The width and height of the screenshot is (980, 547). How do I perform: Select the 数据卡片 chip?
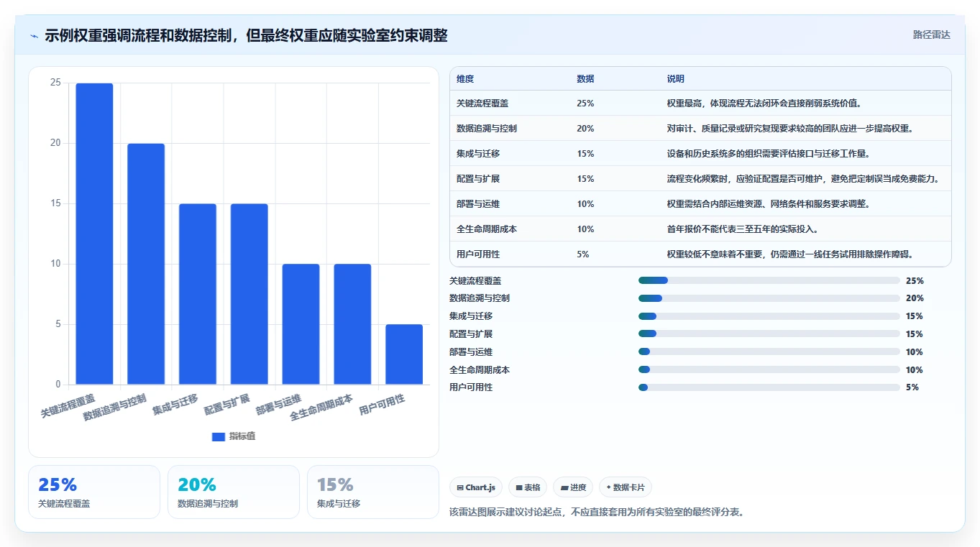pyautogui.click(x=626, y=487)
